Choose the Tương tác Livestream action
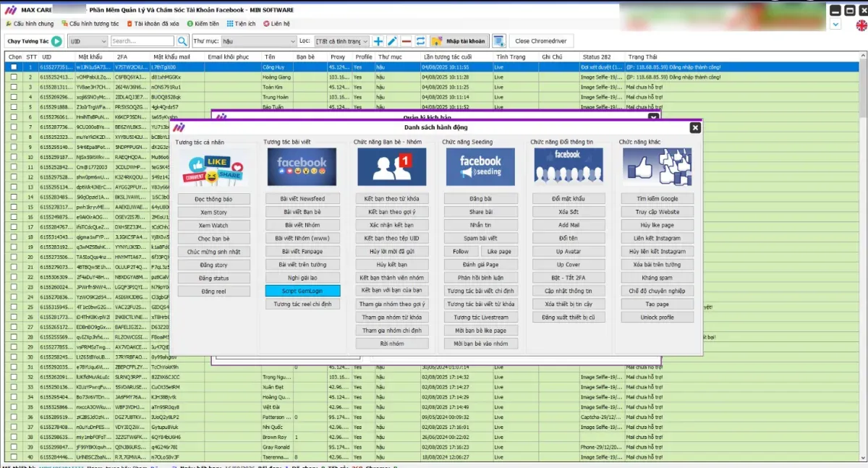The image size is (868, 468). tap(481, 318)
